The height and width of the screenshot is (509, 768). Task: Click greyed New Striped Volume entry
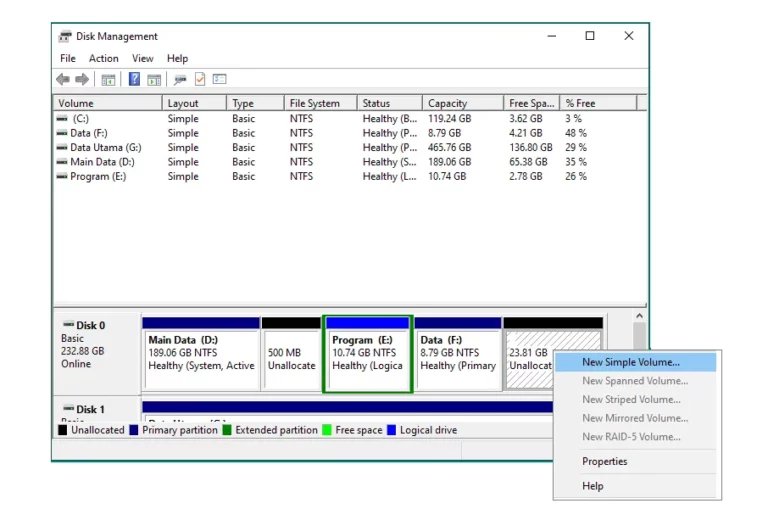pos(636,399)
